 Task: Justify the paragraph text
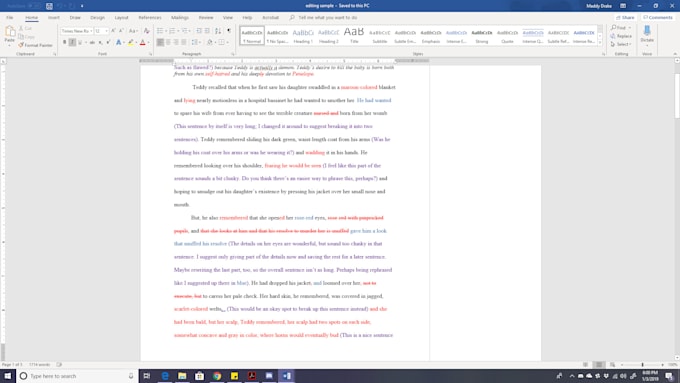click(184, 42)
